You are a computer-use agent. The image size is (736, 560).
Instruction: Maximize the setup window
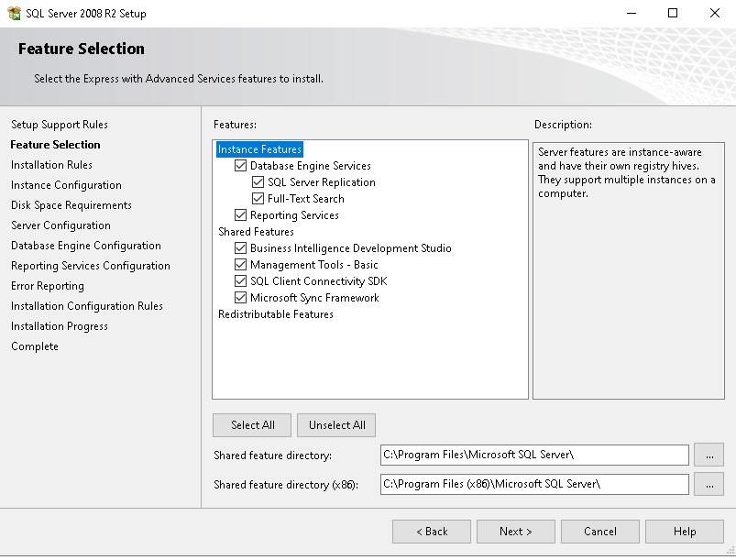673,13
